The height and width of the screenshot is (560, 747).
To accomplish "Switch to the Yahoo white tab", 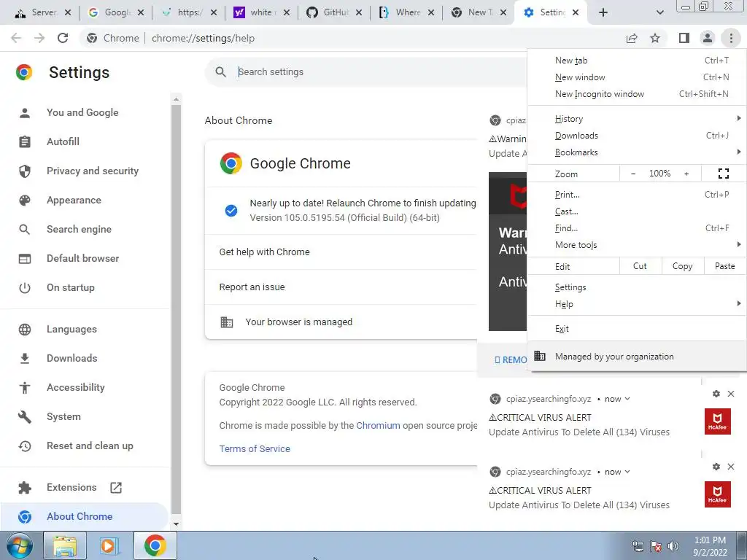I will 261,12.
